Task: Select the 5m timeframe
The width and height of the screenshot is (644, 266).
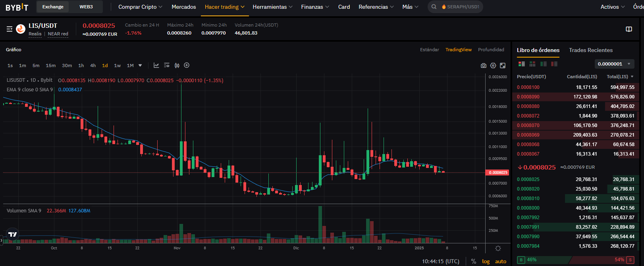Action: click(36, 66)
